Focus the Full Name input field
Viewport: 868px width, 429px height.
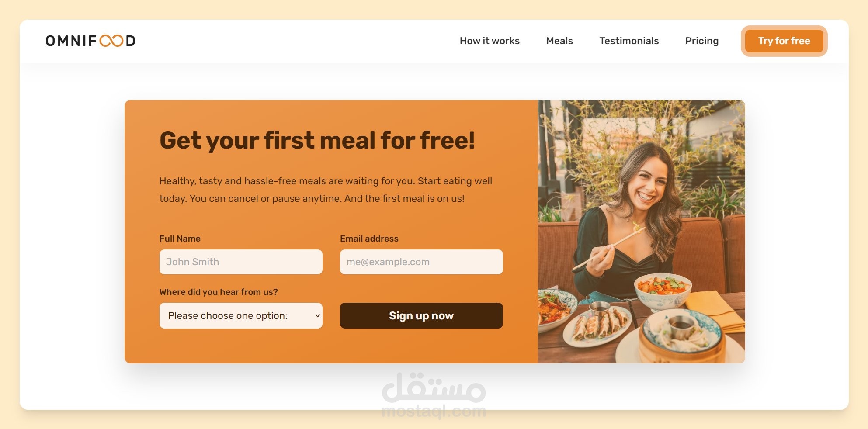(x=241, y=262)
